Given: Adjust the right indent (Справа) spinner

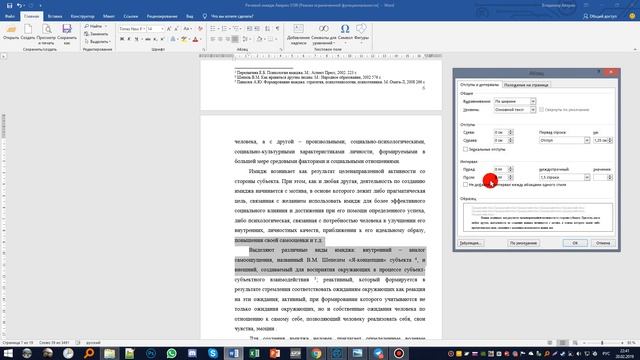Looking at the screenshot, I should (x=510, y=140).
